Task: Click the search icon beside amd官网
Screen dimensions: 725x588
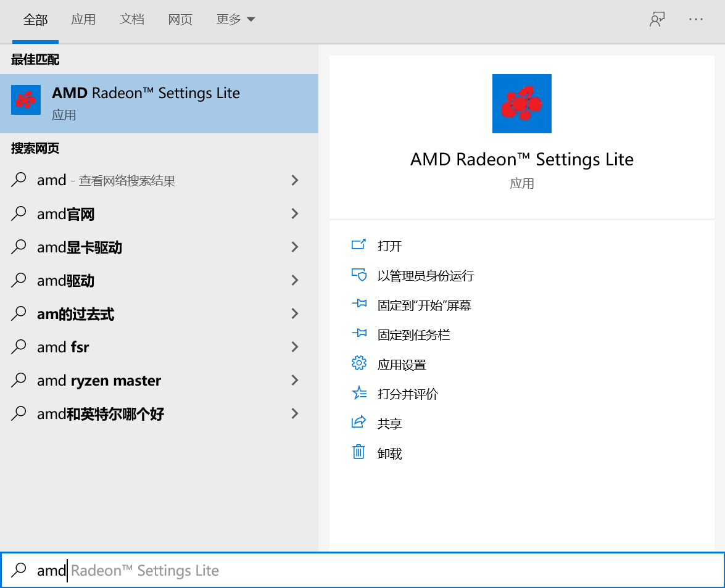Action: (x=19, y=213)
